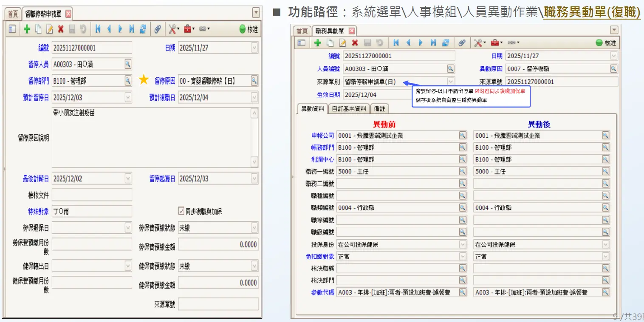The image size is (644, 322).
Task: Go to next record in 留職停薪申請單 toolbar
Action: click(x=120, y=29)
